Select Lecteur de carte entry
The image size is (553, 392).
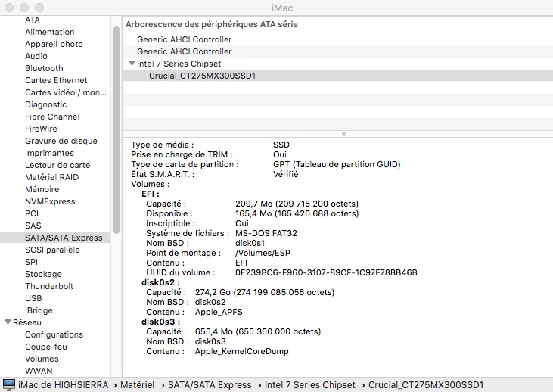(x=57, y=165)
